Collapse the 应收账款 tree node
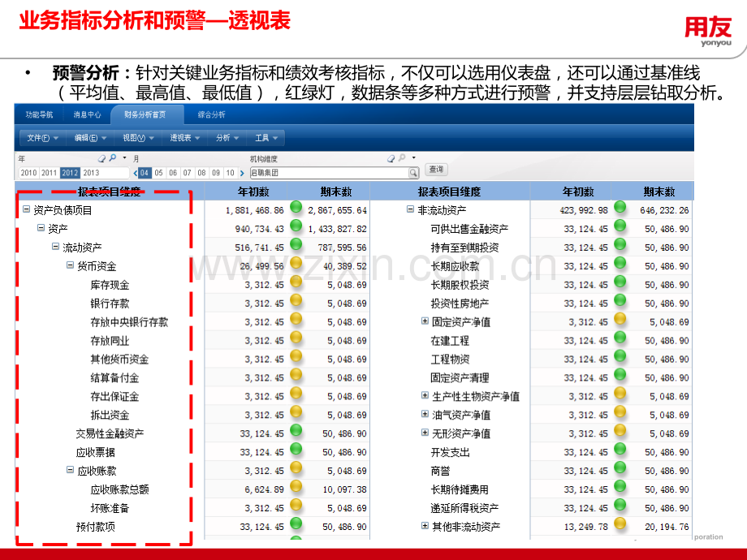The image size is (747, 560). [x=70, y=471]
